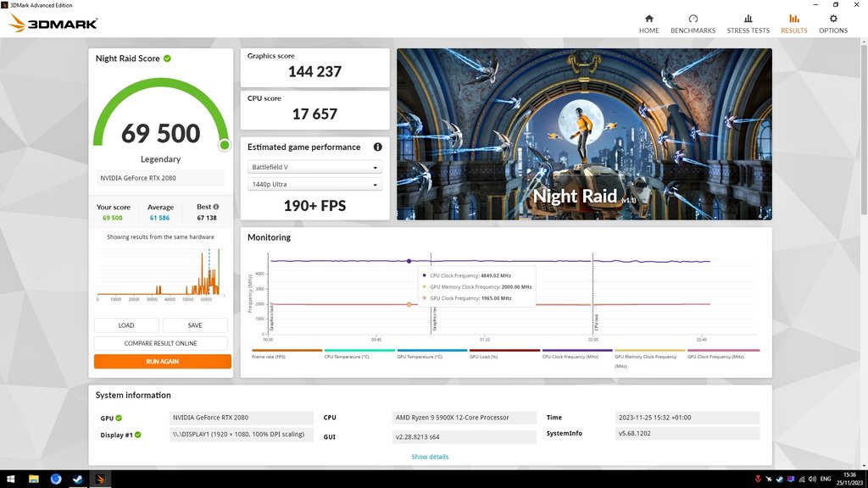Click the SAVE button
The height and width of the screenshot is (488, 868).
point(195,325)
